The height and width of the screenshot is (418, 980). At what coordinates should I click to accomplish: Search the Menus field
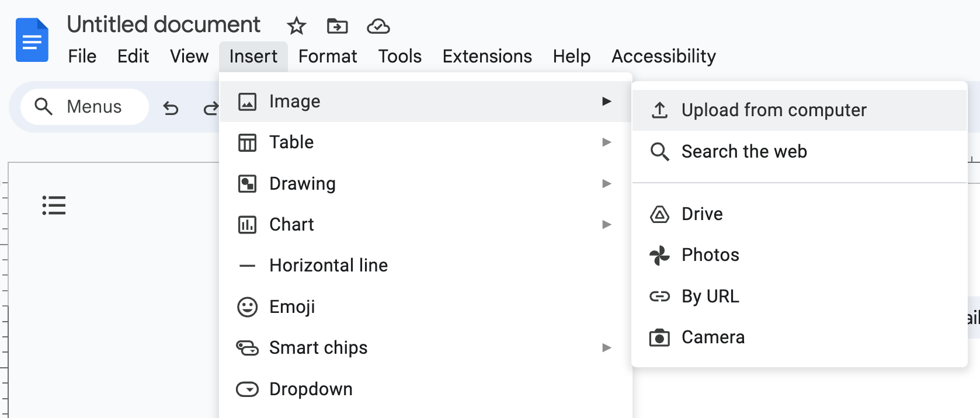pyautogui.click(x=85, y=107)
